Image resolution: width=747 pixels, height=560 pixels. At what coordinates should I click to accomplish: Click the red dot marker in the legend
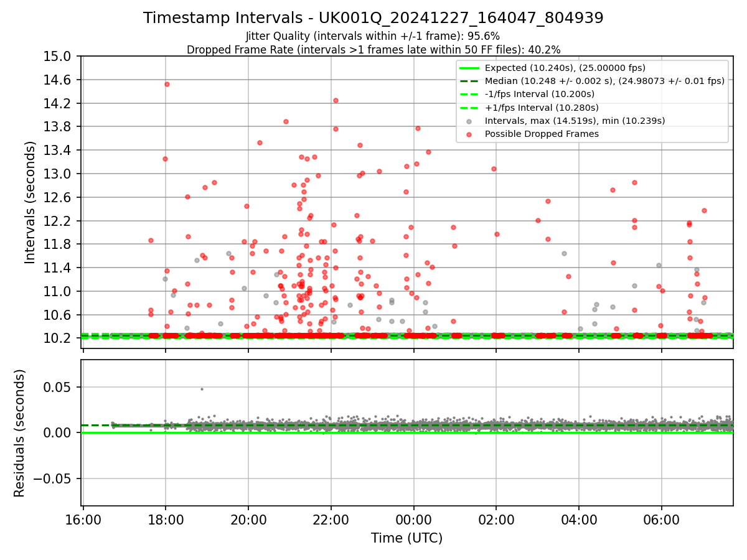469,134
